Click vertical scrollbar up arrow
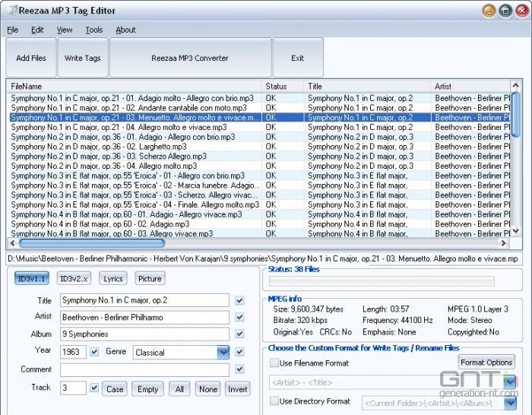The height and width of the screenshot is (415, 532). click(516, 85)
